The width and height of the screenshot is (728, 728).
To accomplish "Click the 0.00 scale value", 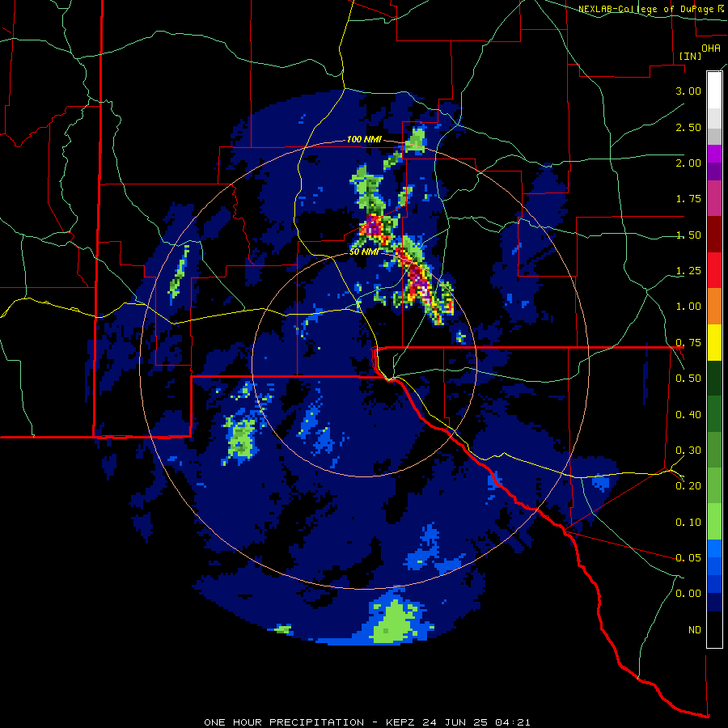I will click(x=688, y=594).
